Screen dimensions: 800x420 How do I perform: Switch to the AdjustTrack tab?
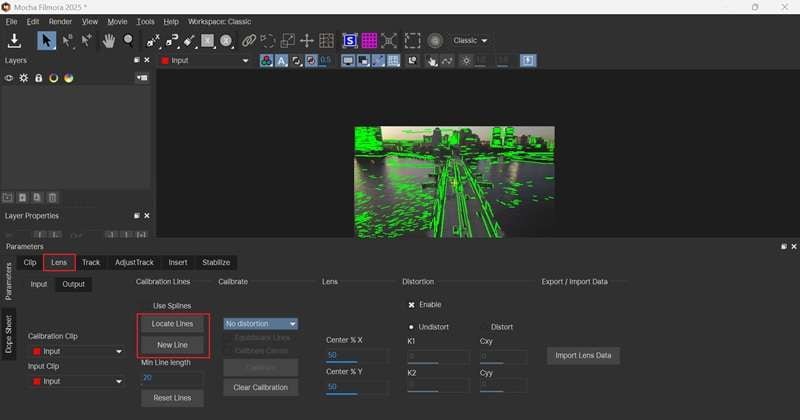(x=134, y=262)
